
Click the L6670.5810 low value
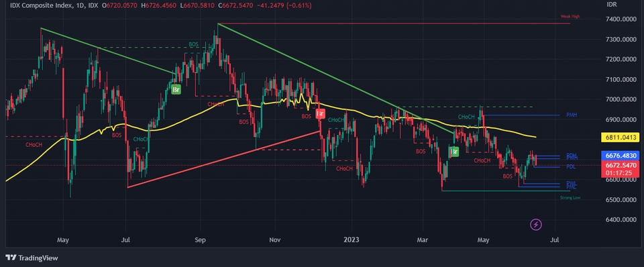(x=197, y=5)
